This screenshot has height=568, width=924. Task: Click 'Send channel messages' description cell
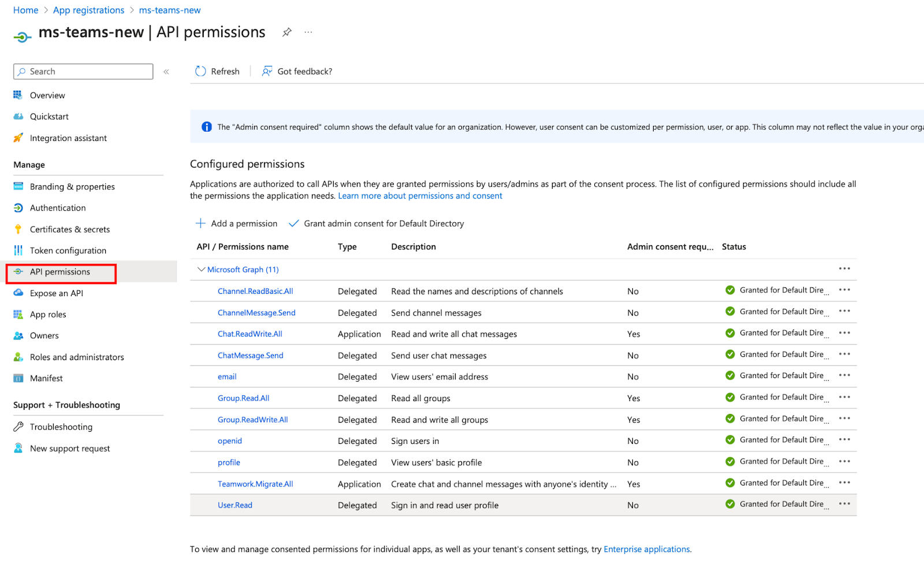[436, 313]
